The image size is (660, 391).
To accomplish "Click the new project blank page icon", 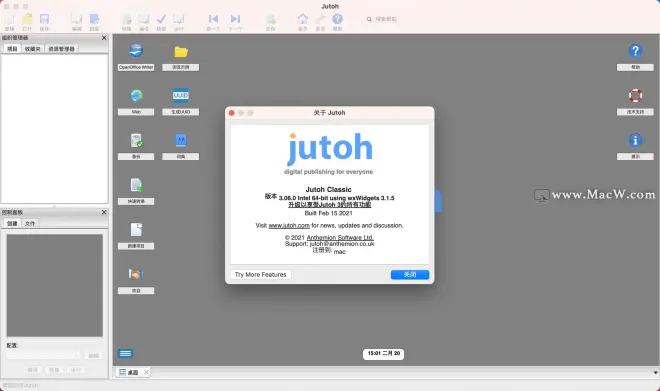I will click(136, 230).
